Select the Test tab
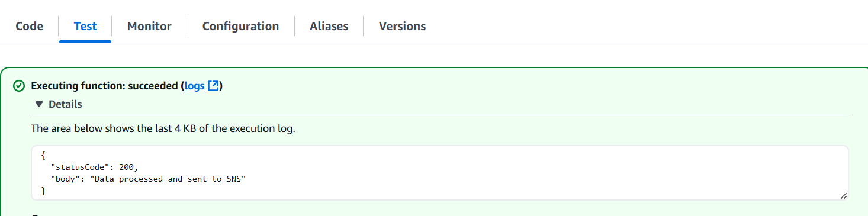 coord(85,26)
